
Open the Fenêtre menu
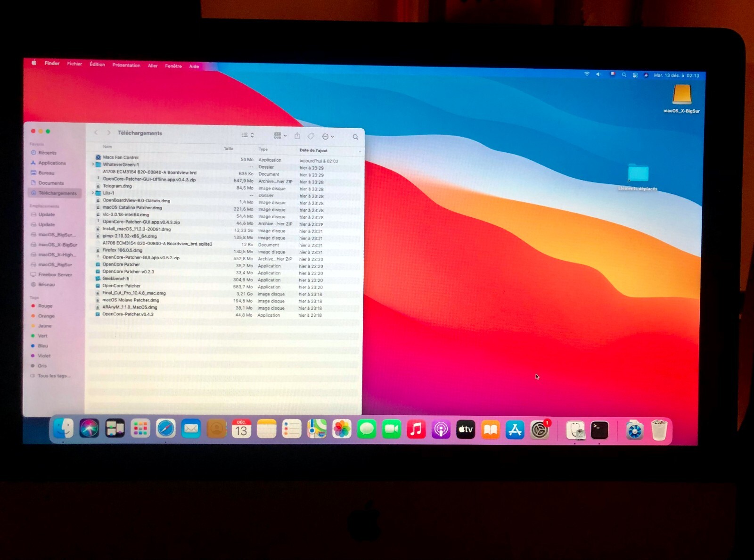click(173, 66)
